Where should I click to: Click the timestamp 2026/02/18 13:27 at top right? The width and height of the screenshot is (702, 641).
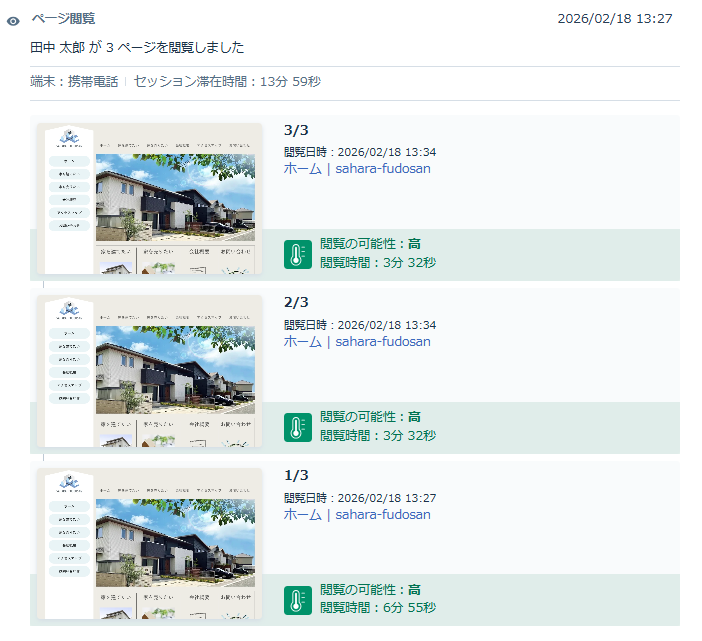point(615,18)
